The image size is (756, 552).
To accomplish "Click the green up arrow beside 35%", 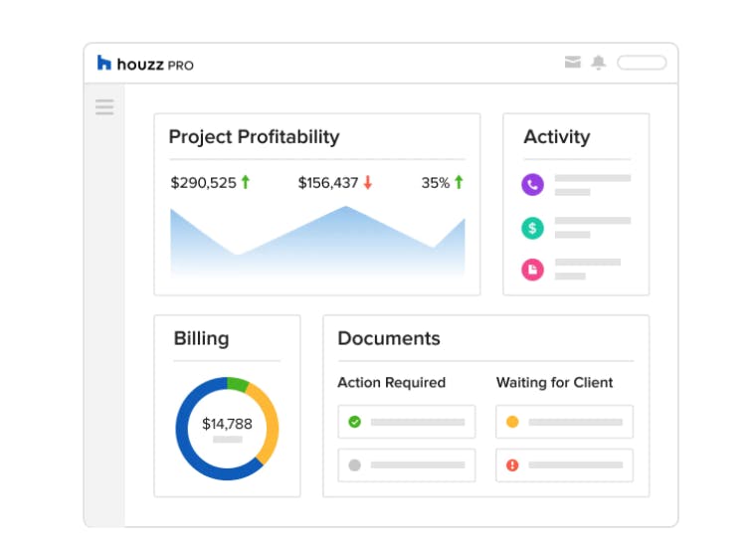I will tap(459, 183).
